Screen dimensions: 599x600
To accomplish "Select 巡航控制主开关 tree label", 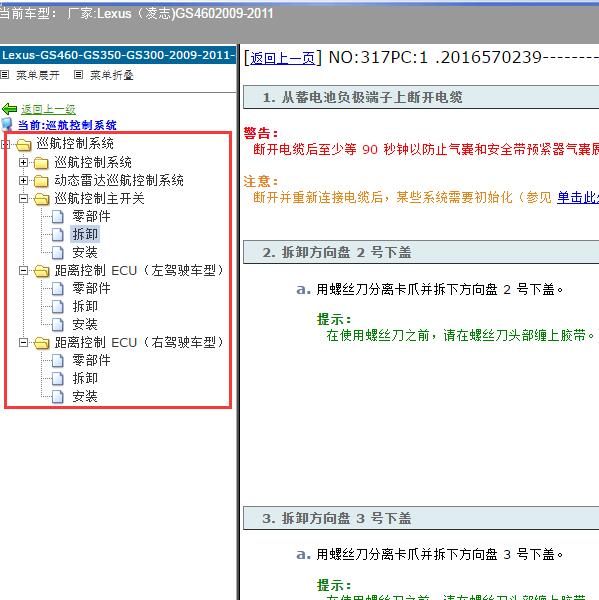I will (x=99, y=198).
